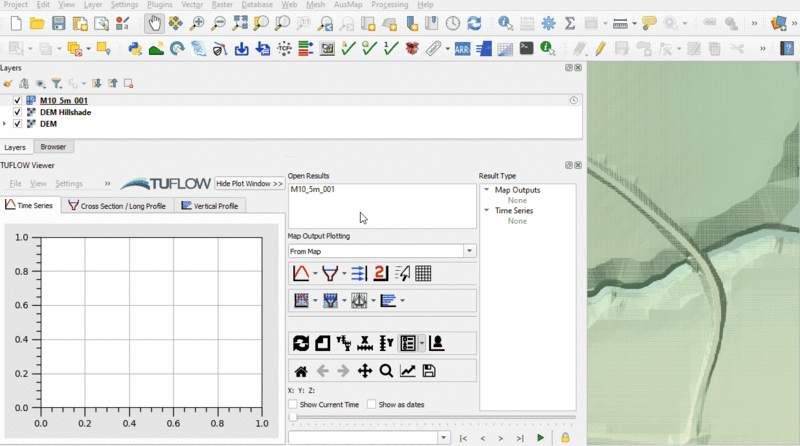Screen dimensions: 800x446
Task: Select the Pan Map hand tool
Action: 154,23
